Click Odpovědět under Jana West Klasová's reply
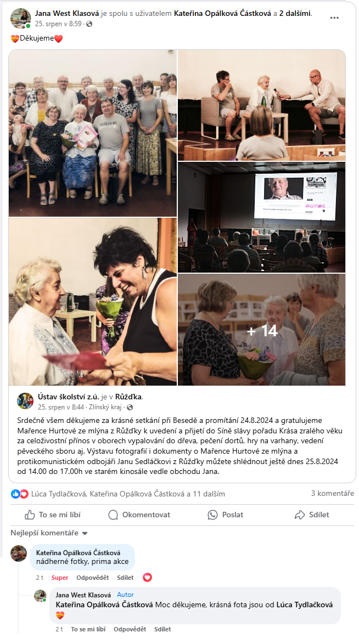Viewport: 359px width, 644px height. coord(130,629)
